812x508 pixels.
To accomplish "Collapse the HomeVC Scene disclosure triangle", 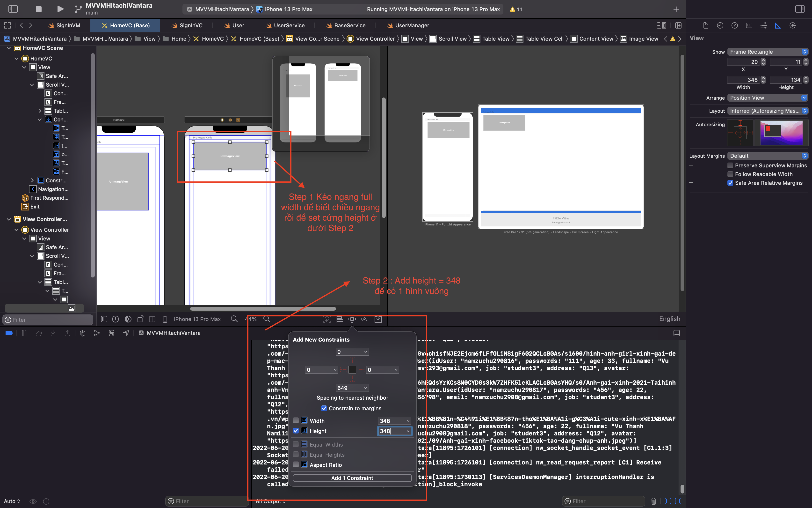I will 9,48.
